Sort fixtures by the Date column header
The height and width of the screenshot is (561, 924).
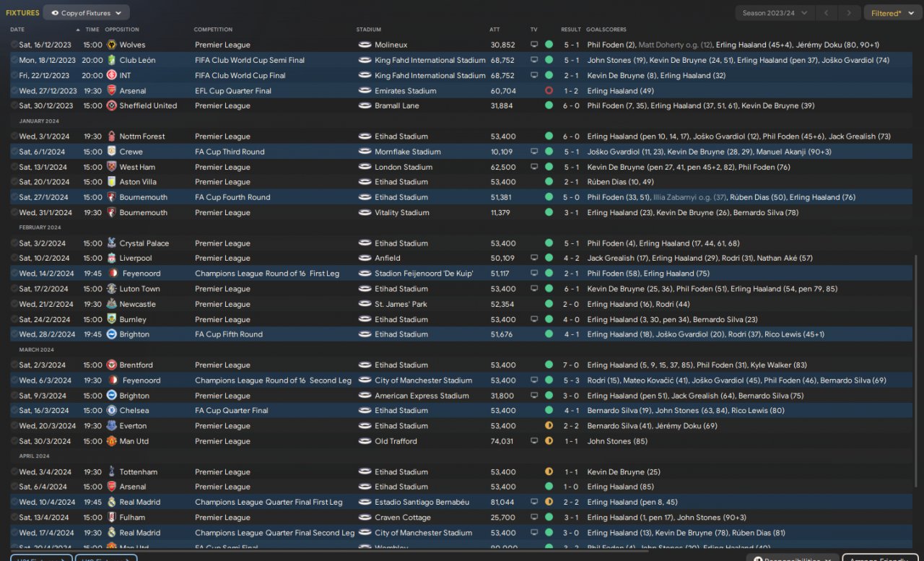tap(17, 30)
